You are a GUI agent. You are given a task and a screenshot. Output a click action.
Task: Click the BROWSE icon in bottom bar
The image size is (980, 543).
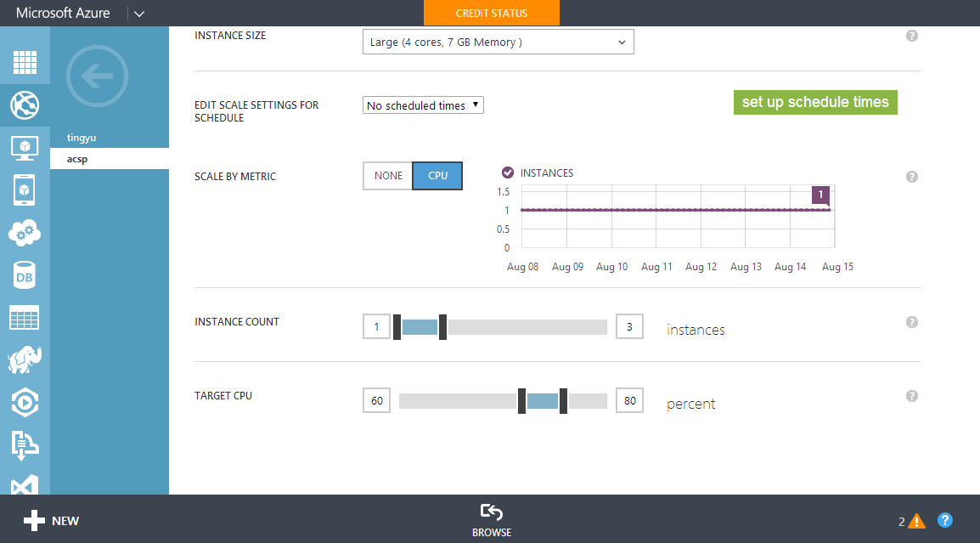click(491, 512)
